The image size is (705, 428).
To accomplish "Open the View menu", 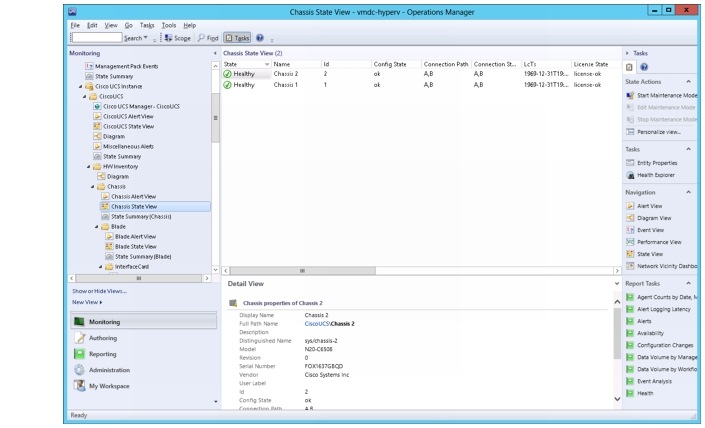I will pyautogui.click(x=109, y=24).
